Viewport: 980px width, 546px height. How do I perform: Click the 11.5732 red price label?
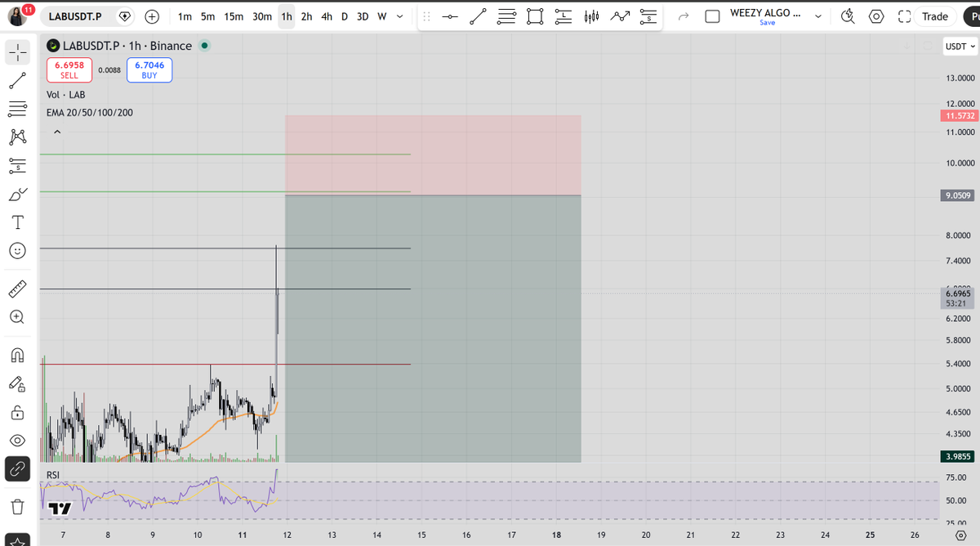pos(960,116)
